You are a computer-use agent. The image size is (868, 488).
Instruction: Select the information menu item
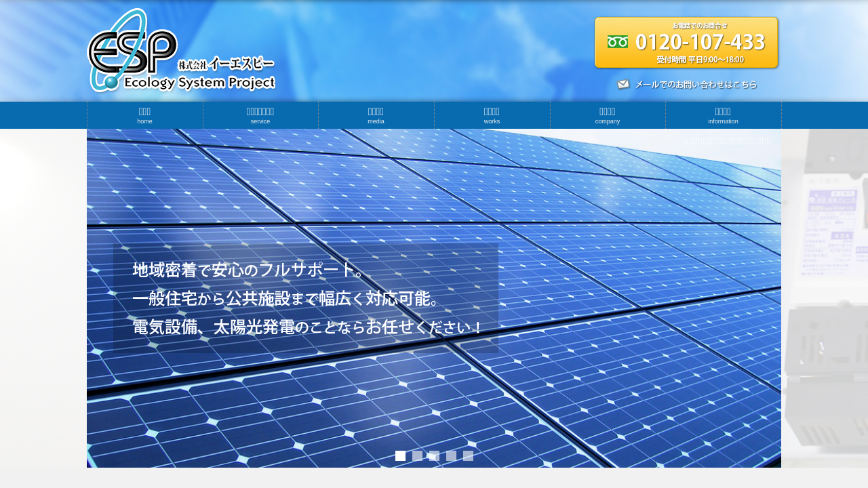click(x=723, y=115)
